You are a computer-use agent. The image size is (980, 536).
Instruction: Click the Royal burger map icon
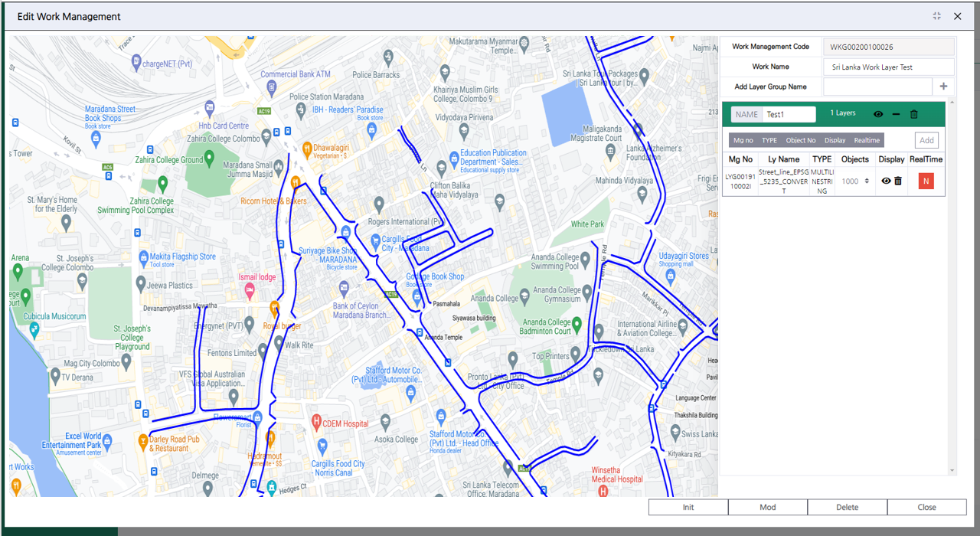tap(273, 308)
